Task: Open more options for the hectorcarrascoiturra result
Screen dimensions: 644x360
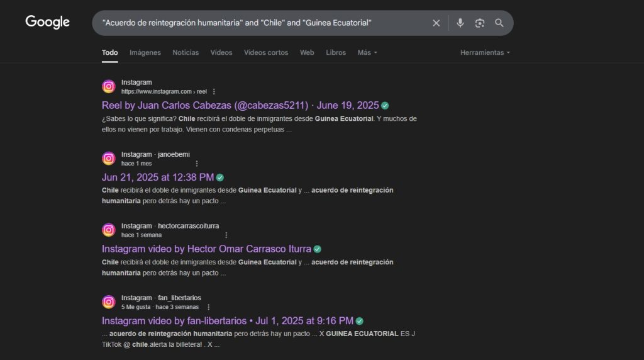Action: click(226, 235)
